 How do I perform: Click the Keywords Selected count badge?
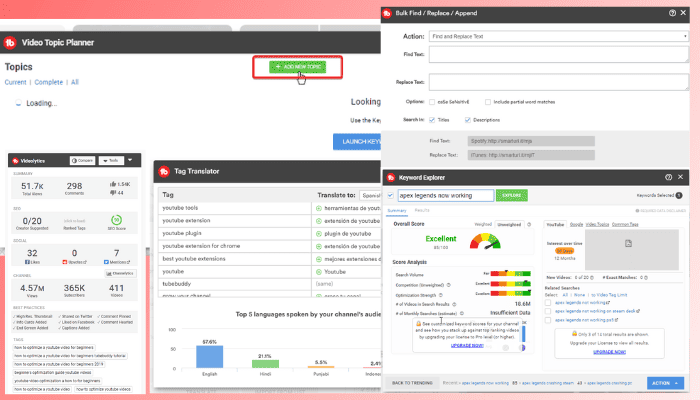[x=679, y=195]
